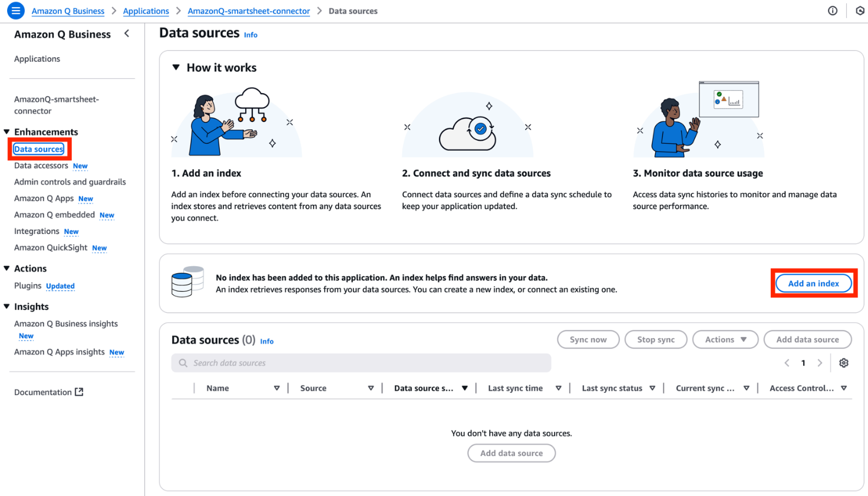The width and height of the screenshot is (868, 496).
Task: Click the Last sync time column header
Action: pyautogui.click(x=515, y=388)
